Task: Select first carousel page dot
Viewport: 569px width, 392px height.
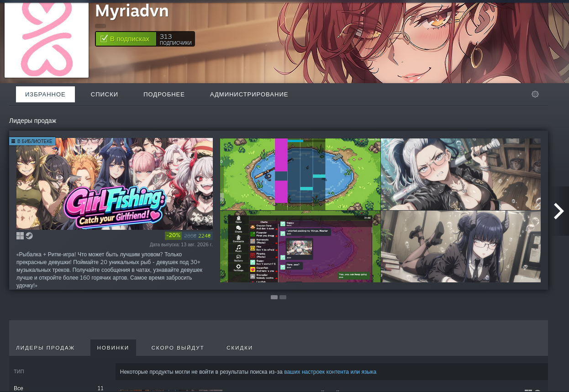Action: pos(274,297)
